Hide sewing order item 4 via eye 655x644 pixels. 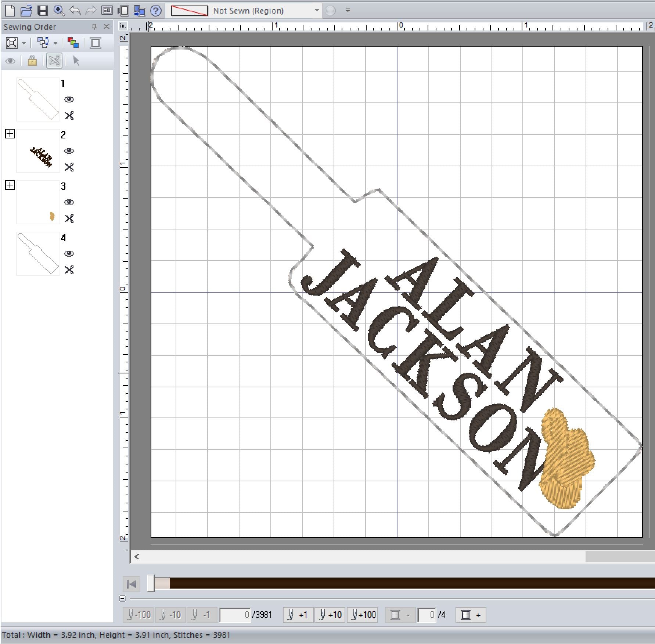coord(69,254)
